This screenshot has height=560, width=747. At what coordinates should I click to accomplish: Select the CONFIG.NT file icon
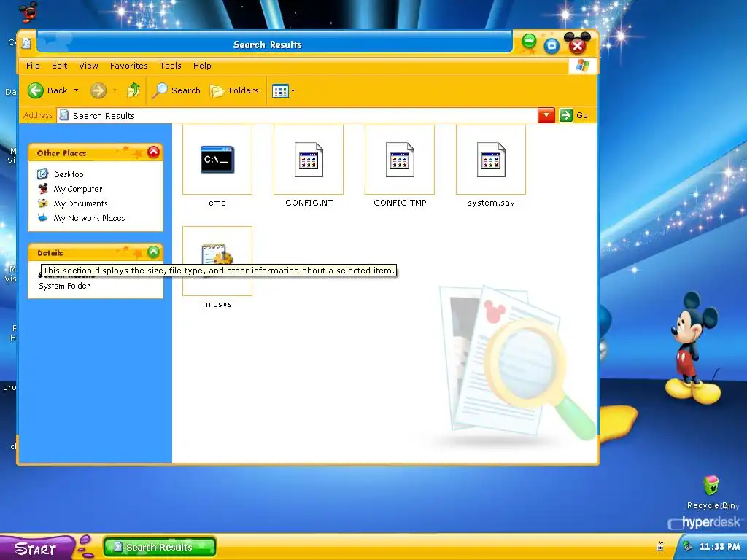pos(309,160)
